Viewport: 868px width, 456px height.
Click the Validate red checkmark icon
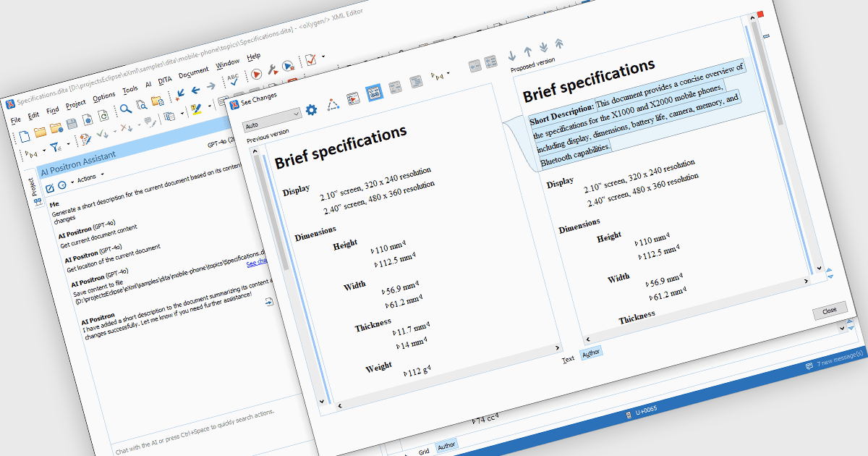click(x=310, y=60)
